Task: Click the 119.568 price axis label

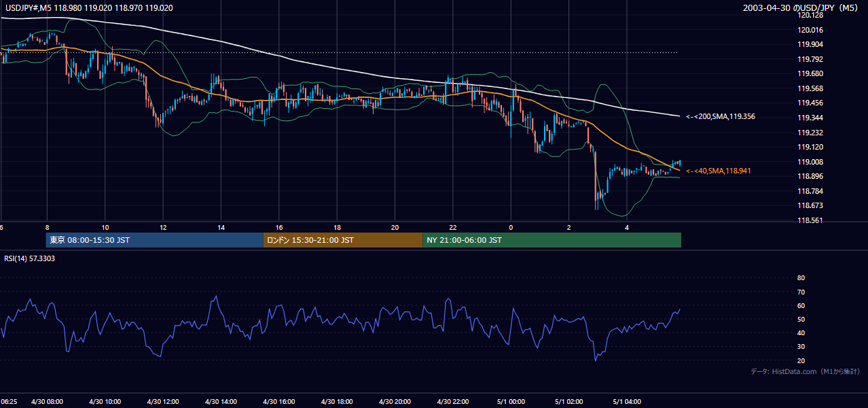Action: point(809,88)
